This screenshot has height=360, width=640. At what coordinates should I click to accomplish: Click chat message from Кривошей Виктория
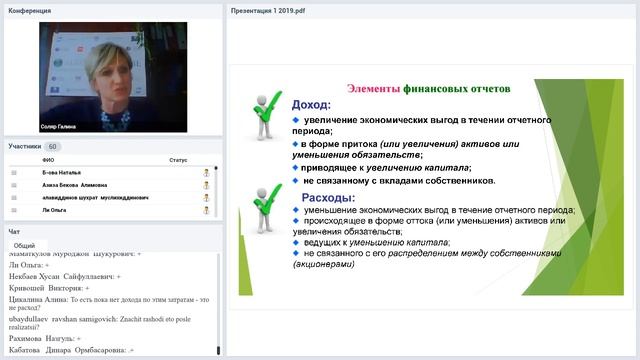[49, 288]
